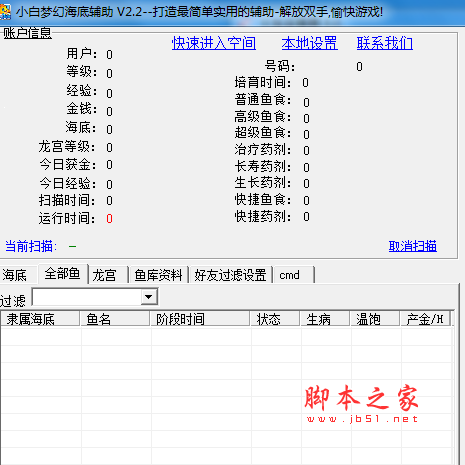The image size is (465, 465).
Task: Click the 超级鱼食 label
Action: [263, 133]
